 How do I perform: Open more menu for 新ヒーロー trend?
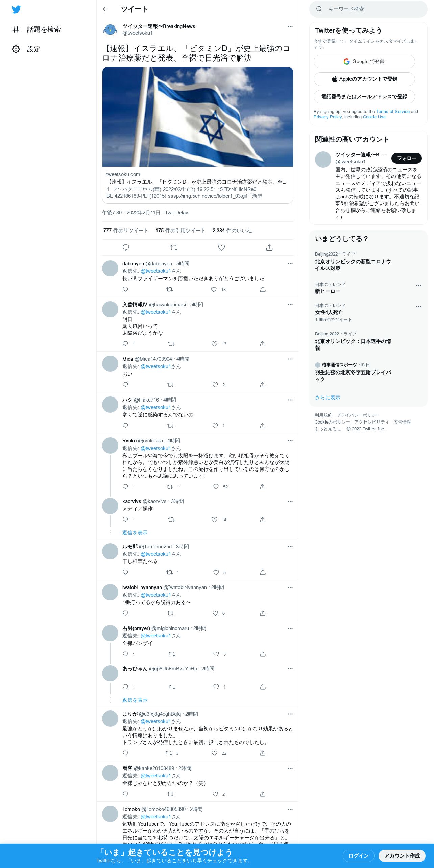coord(418,286)
